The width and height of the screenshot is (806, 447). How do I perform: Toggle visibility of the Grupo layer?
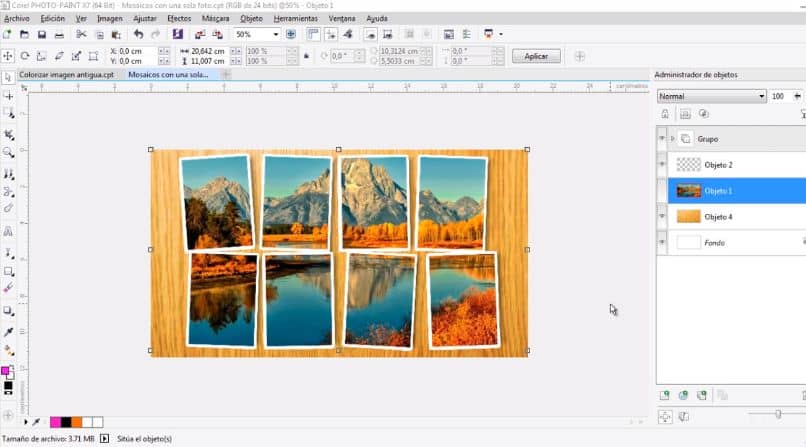coord(662,139)
